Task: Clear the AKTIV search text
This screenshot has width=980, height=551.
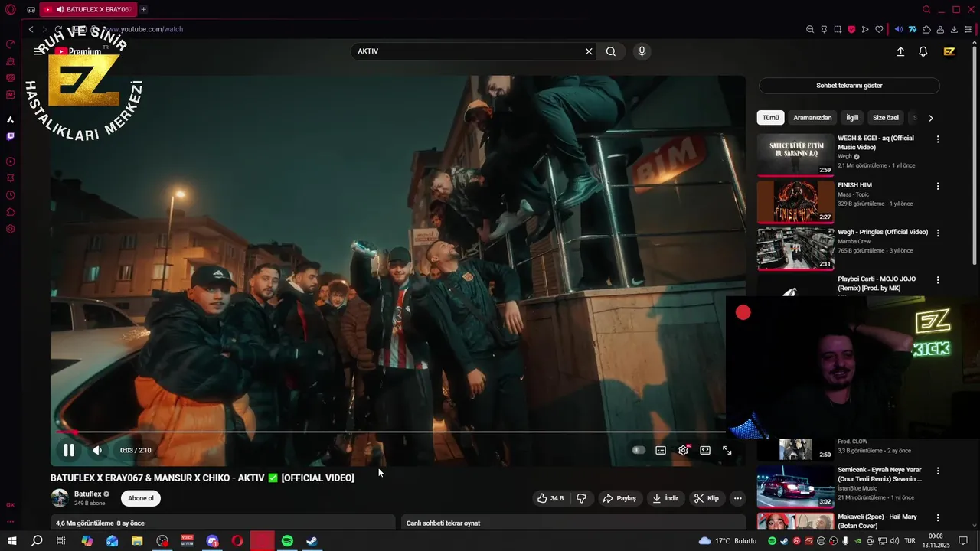Action: tap(589, 51)
